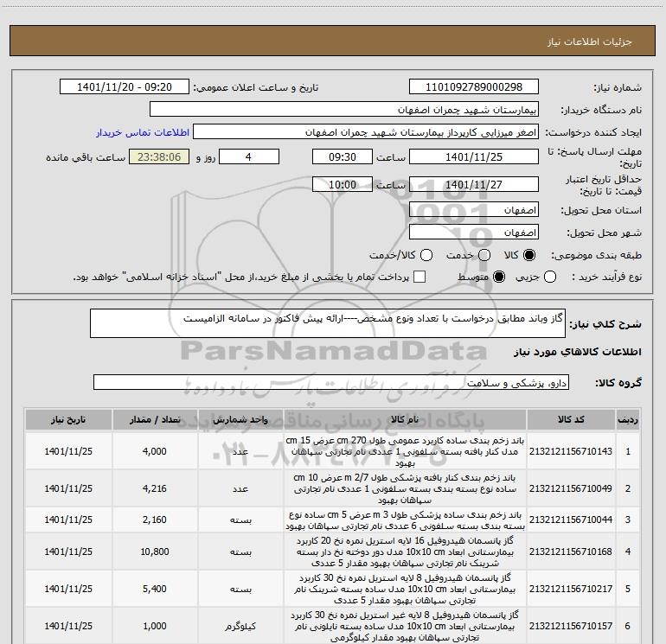This screenshot has height=644, width=666.
Task: Click the اطلاعات کالاهای مورد نیاز section title
Action: [x=578, y=352]
